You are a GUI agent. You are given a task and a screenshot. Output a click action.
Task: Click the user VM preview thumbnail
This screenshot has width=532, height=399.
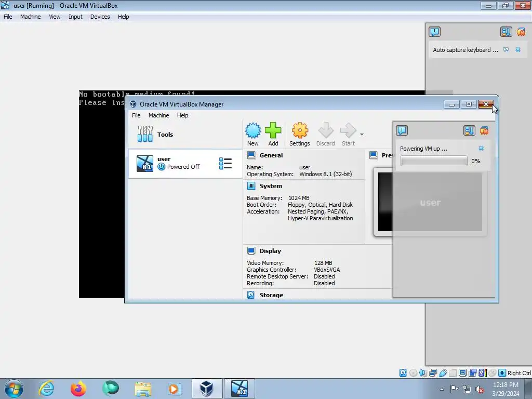pos(430,202)
